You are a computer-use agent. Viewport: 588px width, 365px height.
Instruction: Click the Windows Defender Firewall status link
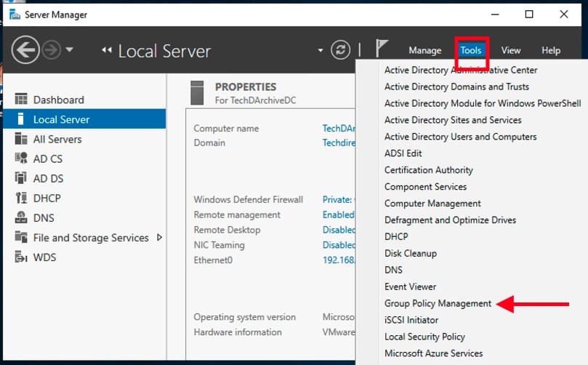[338, 199]
